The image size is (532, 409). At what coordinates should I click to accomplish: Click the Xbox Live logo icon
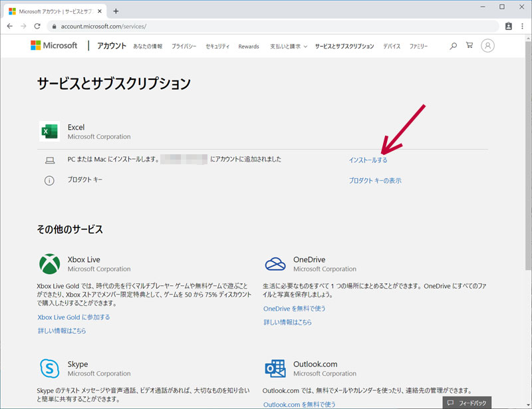49,264
